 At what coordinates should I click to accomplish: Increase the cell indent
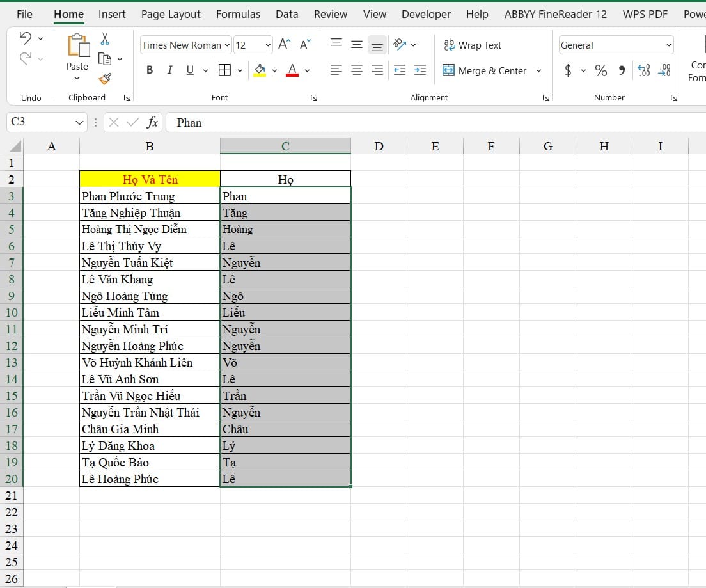pyautogui.click(x=420, y=70)
